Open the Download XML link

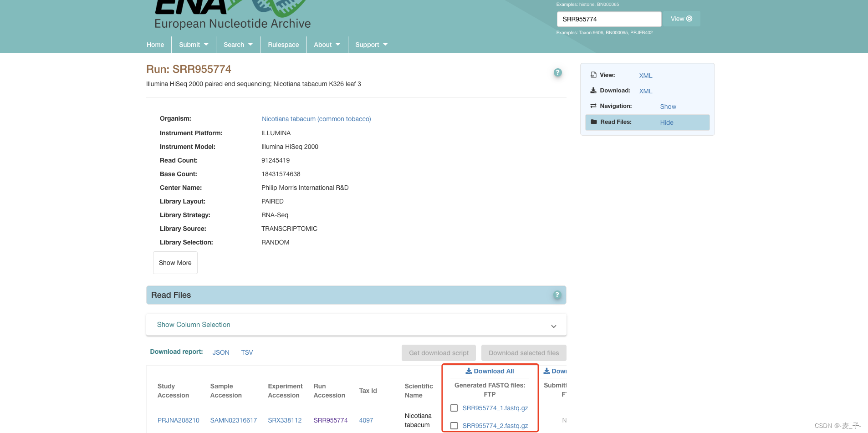[x=645, y=91]
